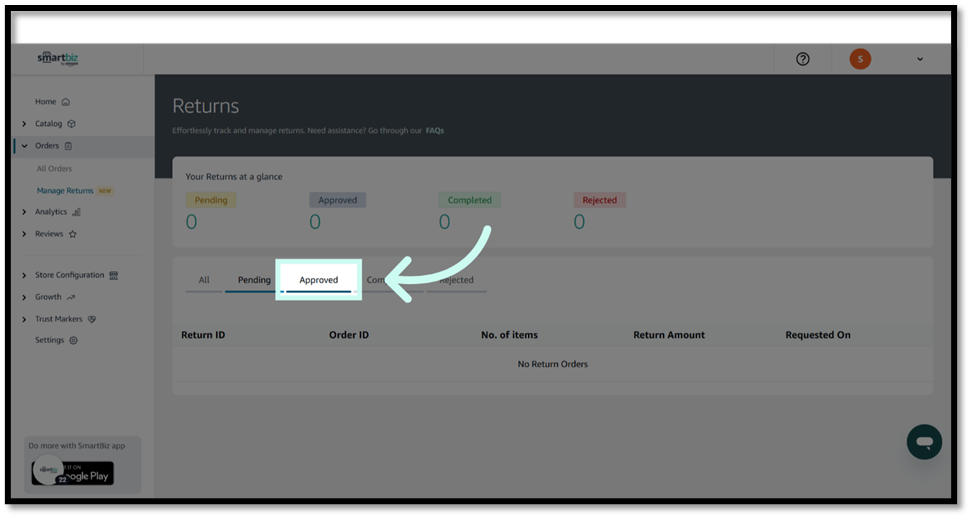The width and height of the screenshot is (970, 517).
Task: Select the All returns tab
Action: [204, 280]
